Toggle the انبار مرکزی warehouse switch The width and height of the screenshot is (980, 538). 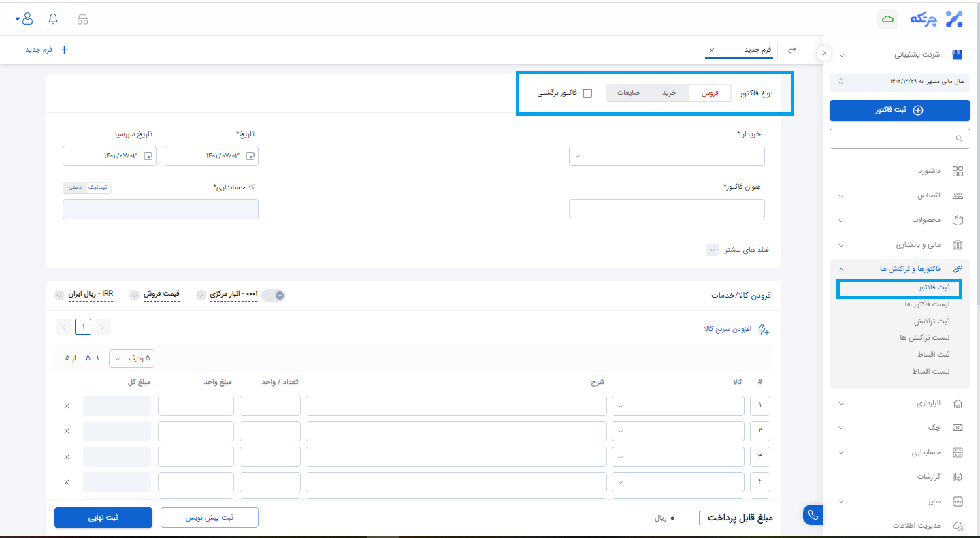click(276, 295)
